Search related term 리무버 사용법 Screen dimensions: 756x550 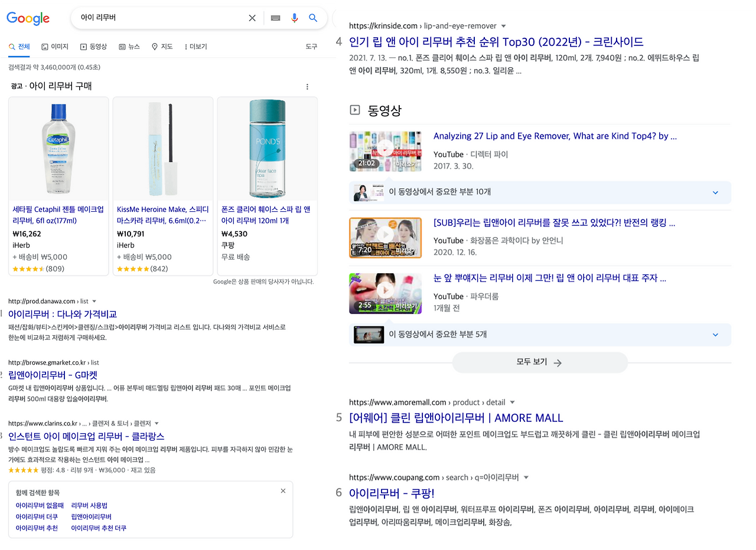pyautogui.click(x=89, y=506)
